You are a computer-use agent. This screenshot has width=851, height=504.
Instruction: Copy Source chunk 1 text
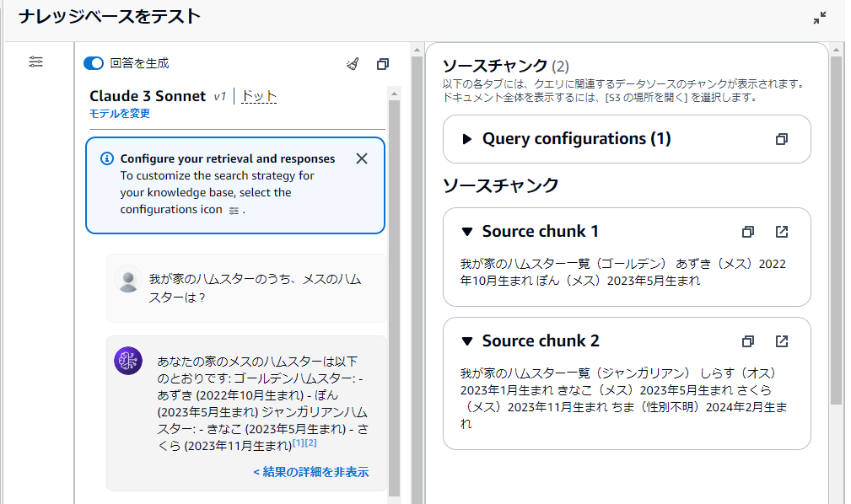click(748, 232)
